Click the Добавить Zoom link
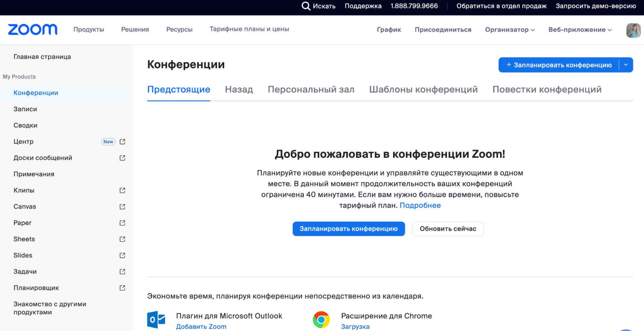 201,326
